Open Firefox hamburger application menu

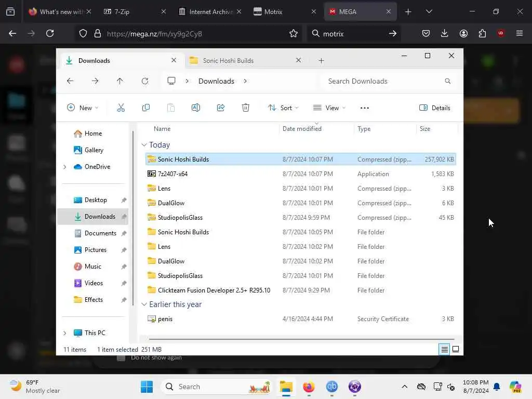pyautogui.click(x=520, y=33)
